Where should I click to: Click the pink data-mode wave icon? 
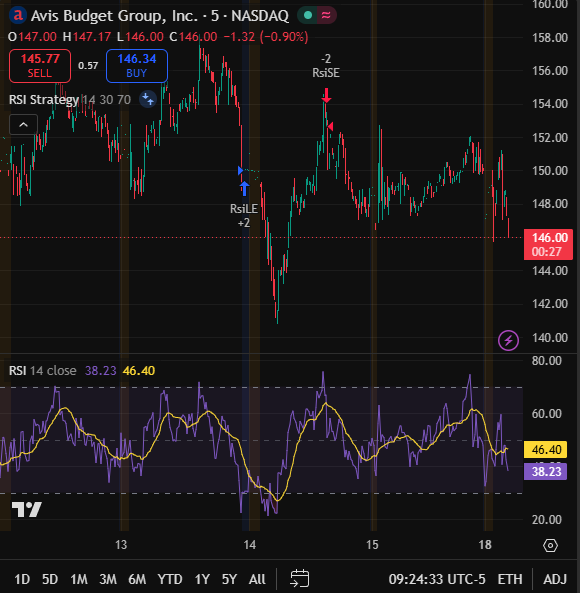click(x=326, y=16)
